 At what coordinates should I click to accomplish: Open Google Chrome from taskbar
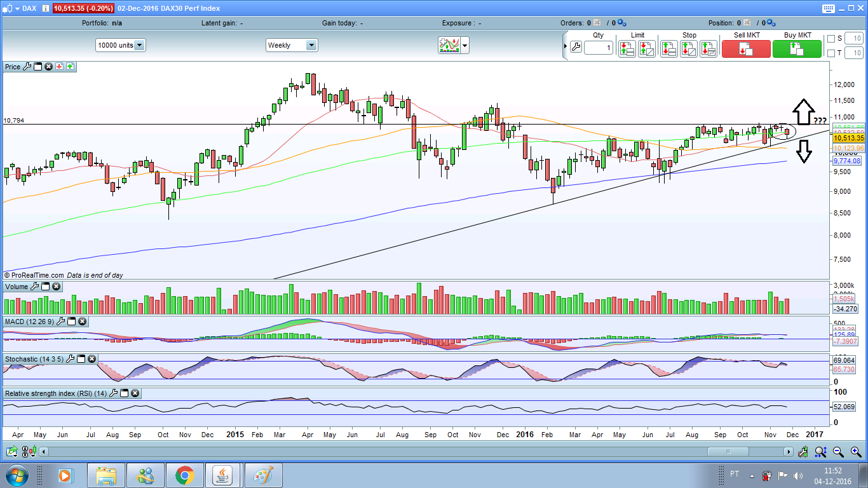tap(184, 475)
